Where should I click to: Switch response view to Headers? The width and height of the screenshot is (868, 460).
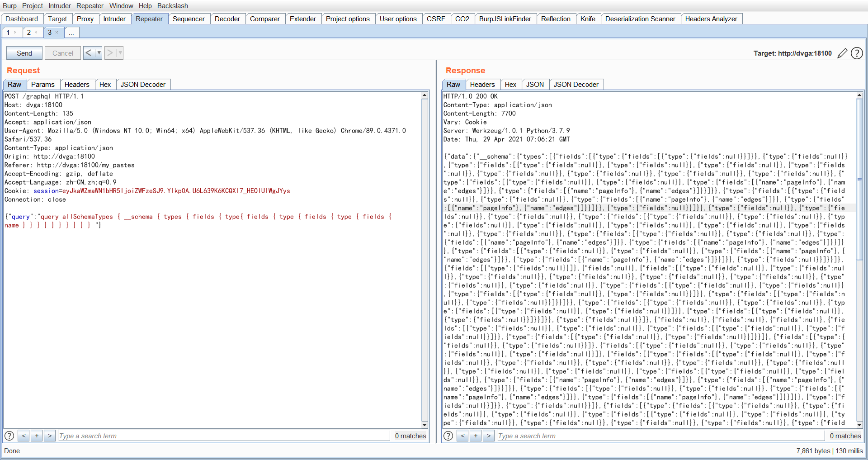(482, 84)
